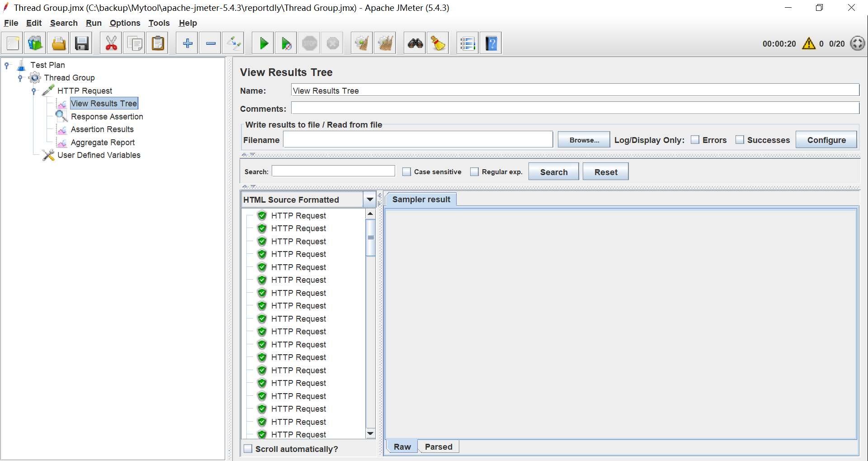
Task: Open the HTML Source Formatted renderer dropdown
Action: click(x=370, y=200)
